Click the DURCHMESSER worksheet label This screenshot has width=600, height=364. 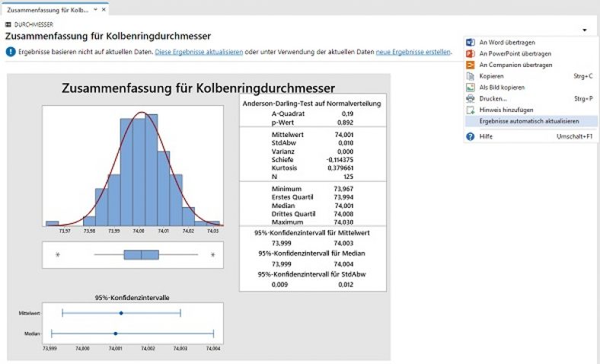[34, 24]
